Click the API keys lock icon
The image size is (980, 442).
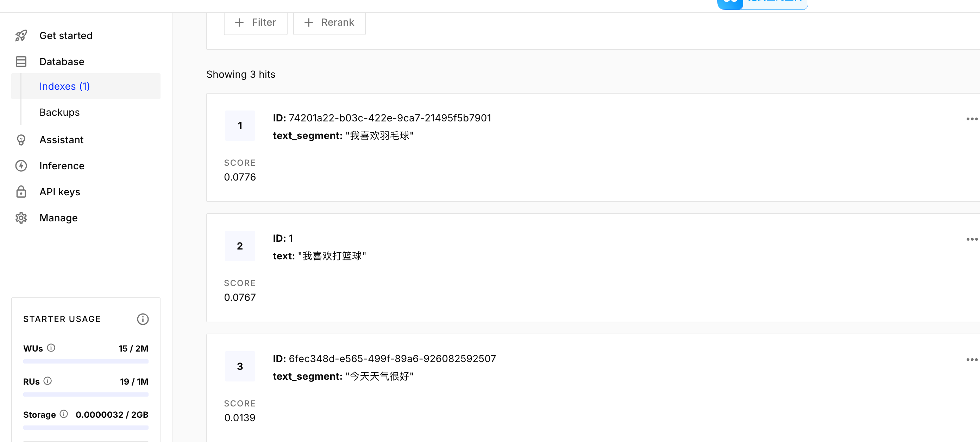(x=21, y=192)
